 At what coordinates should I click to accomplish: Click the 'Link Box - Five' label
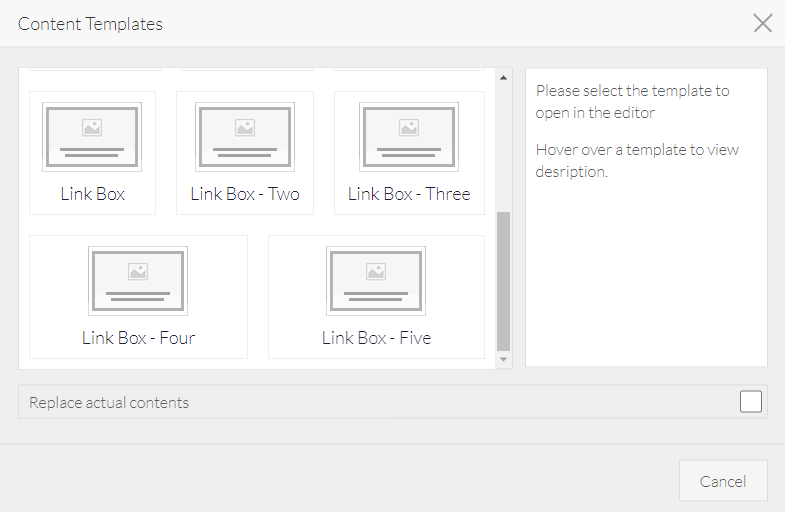point(376,338)
